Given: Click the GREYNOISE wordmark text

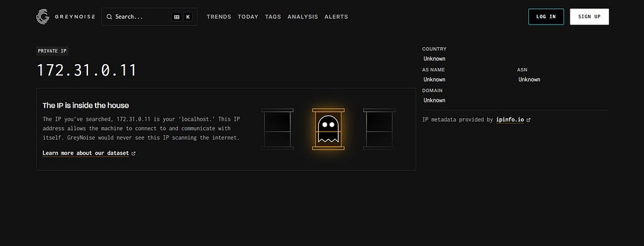Looking at the screenshot, I should pos(75,17).
